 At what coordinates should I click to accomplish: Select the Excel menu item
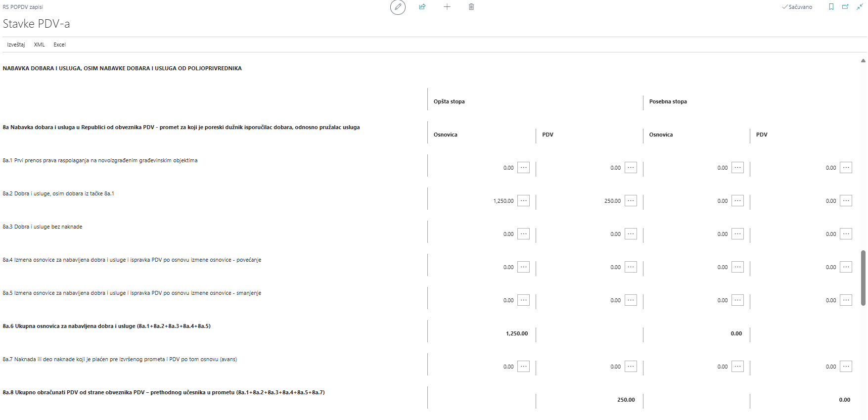click(59, 45)
